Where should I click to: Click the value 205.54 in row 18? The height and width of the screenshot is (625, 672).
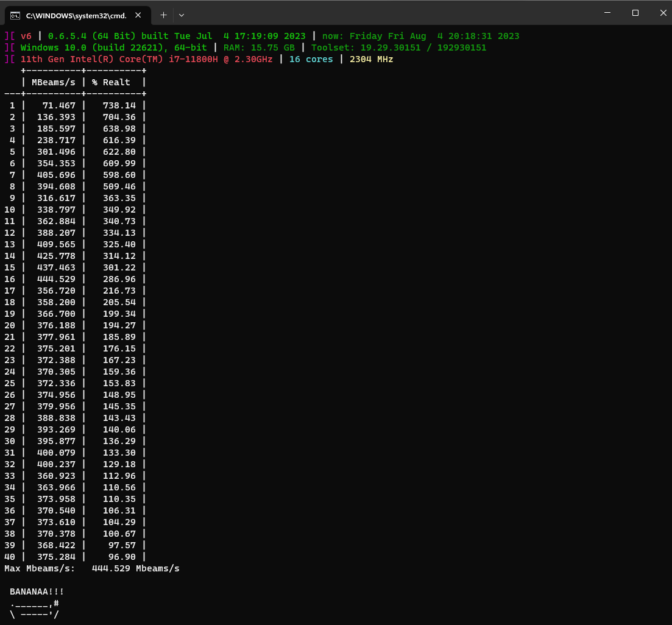pyautogui.click(x=119, y=302)
